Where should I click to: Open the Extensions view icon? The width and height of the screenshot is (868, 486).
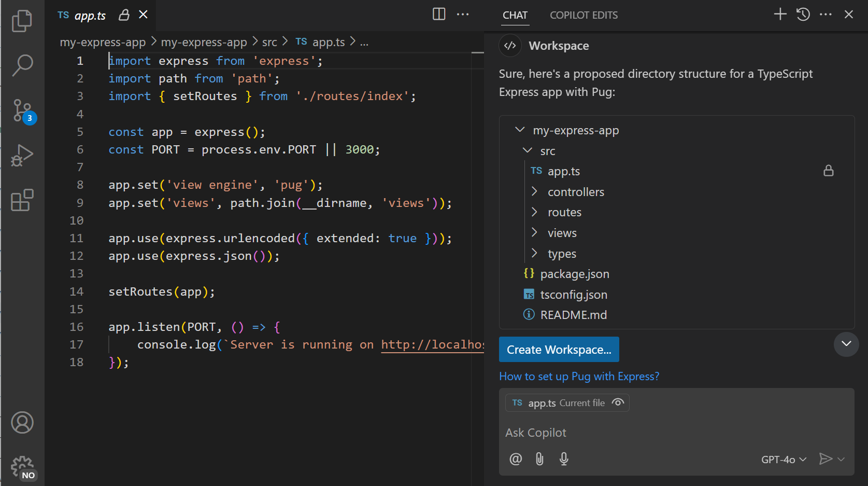(x=22, y=200)
